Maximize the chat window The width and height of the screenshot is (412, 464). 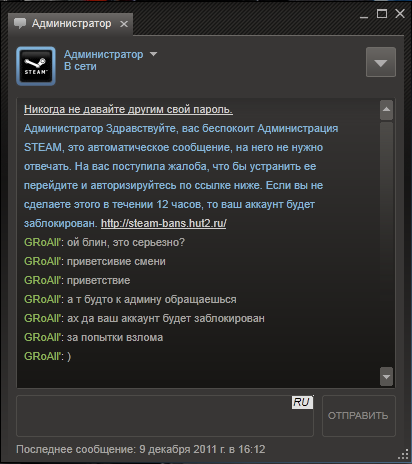pos(382,14)
